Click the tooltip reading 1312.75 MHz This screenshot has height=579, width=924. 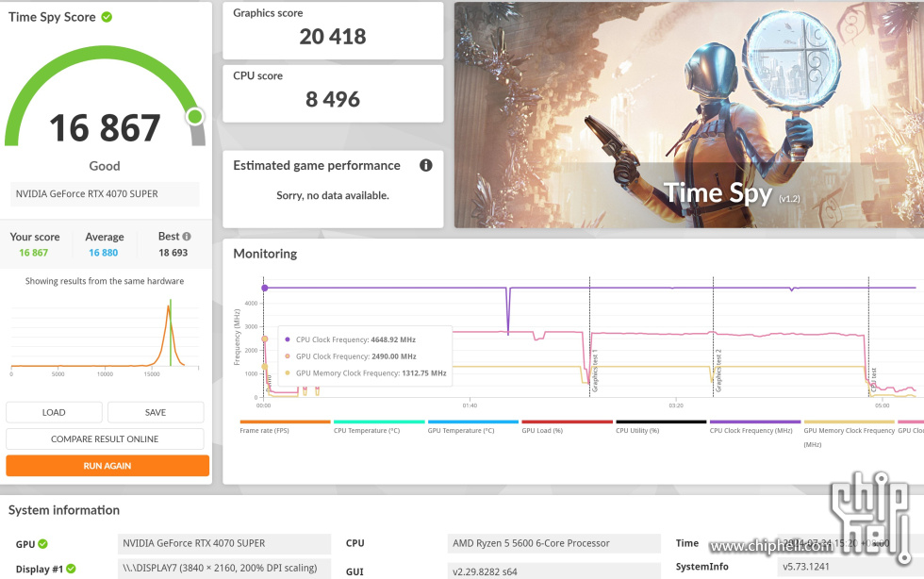click(x=423, y=373)
